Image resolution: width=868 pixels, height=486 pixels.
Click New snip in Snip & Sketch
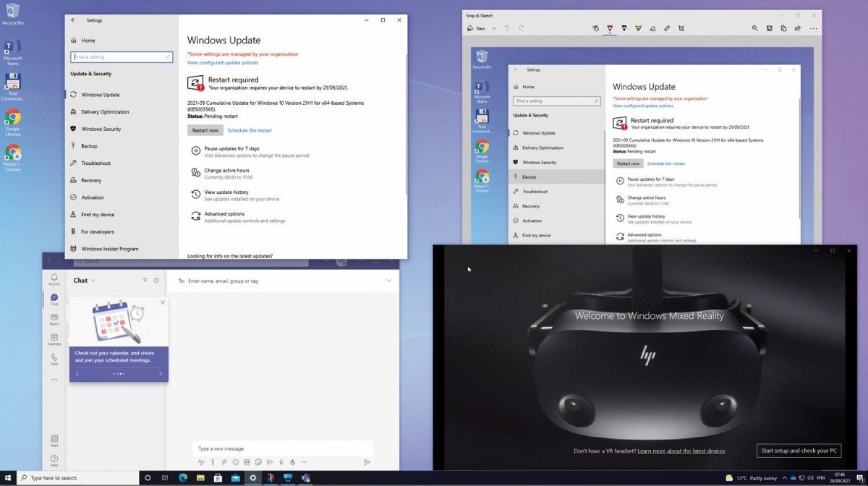click(476, 28)
